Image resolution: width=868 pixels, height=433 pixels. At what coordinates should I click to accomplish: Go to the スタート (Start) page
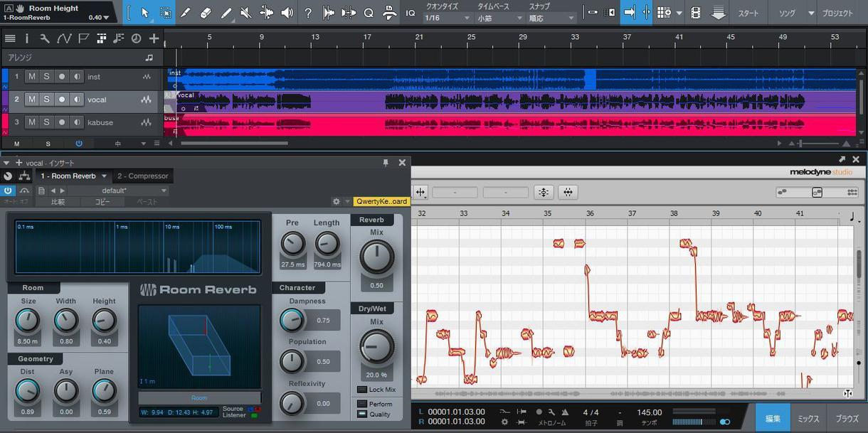(748, 14)
